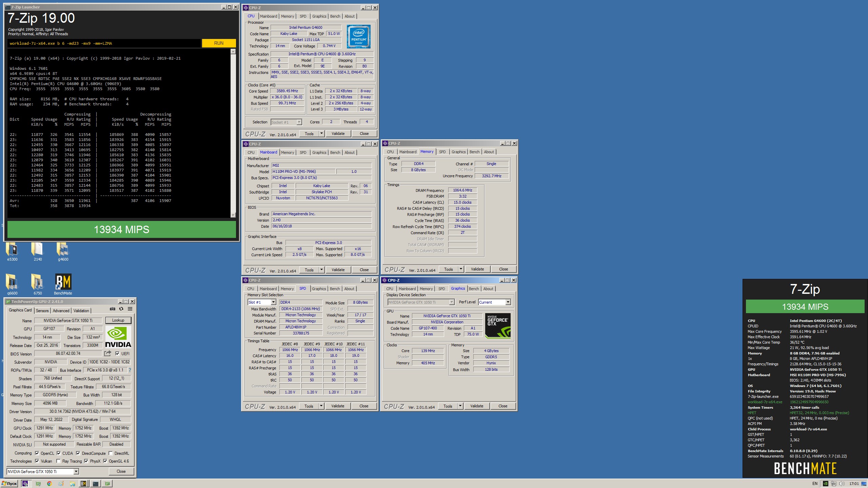Image resolution: width=868 pixels, height=488 pixels.
Task: Click the GPU-Z screenshot camera icon
Action: (x=112, y=309)
